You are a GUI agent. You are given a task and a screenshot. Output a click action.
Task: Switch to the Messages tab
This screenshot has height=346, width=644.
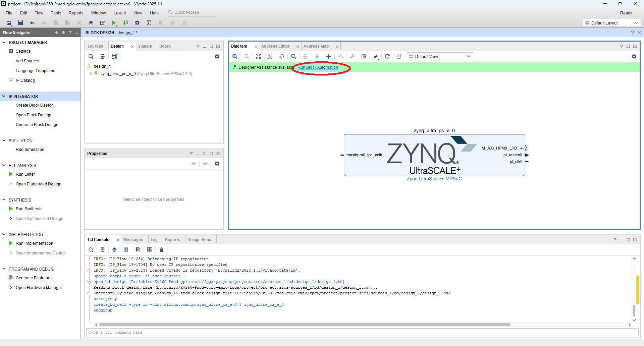click(x=133, y=240)
